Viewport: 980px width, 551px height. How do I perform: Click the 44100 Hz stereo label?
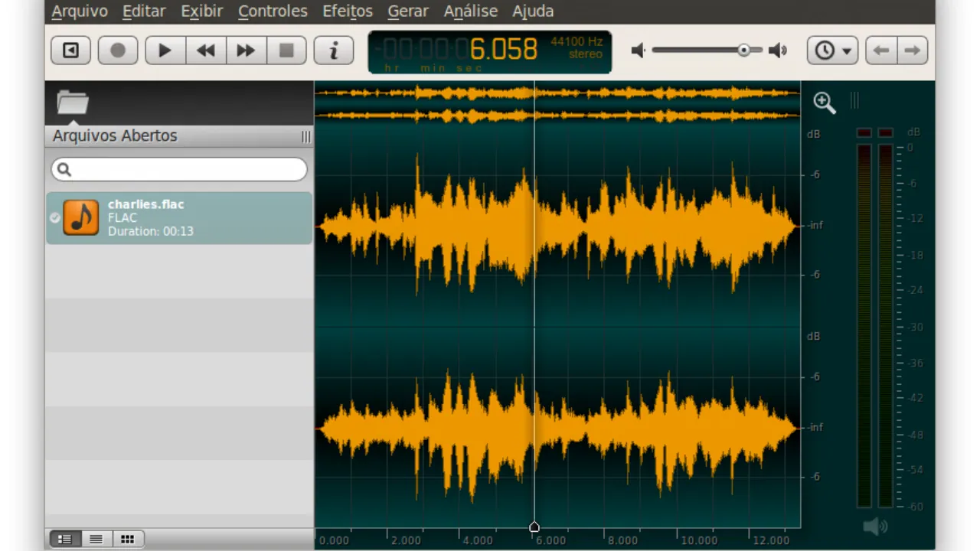[x=577, y=47]
